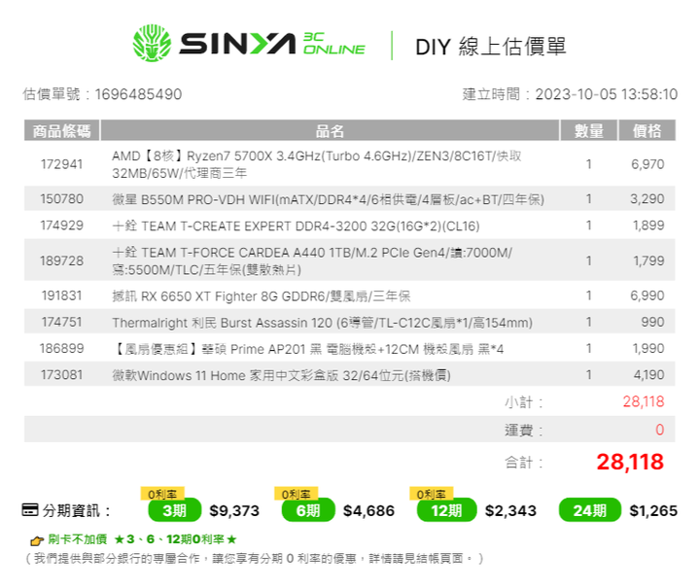Click the quote number 1696485490
This screenshot has height=588, width=700.
[x=138, y=94]
